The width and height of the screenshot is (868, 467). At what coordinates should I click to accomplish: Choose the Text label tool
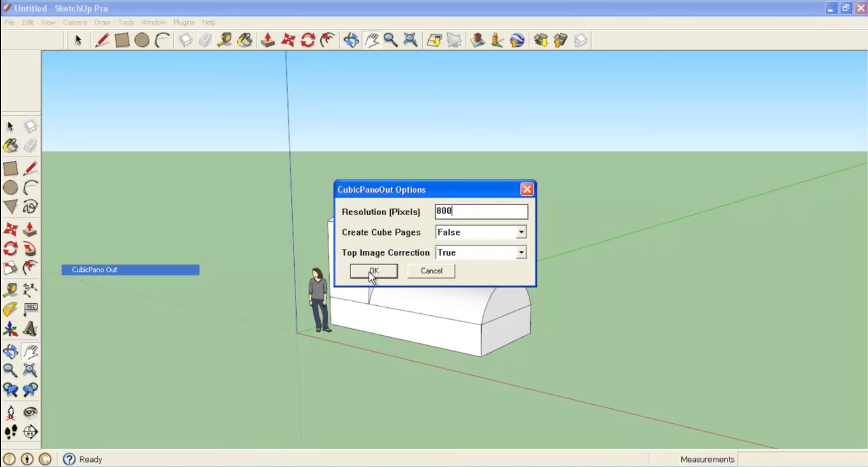pyautogui.click(x=30, y=309)
